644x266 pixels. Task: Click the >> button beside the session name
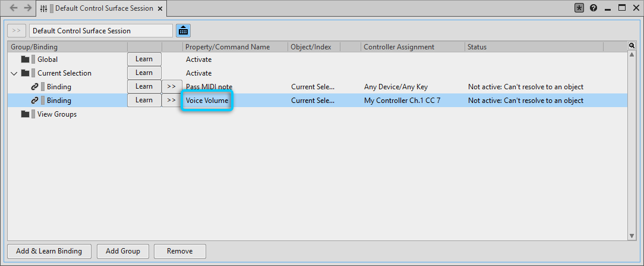pos(17,30)
